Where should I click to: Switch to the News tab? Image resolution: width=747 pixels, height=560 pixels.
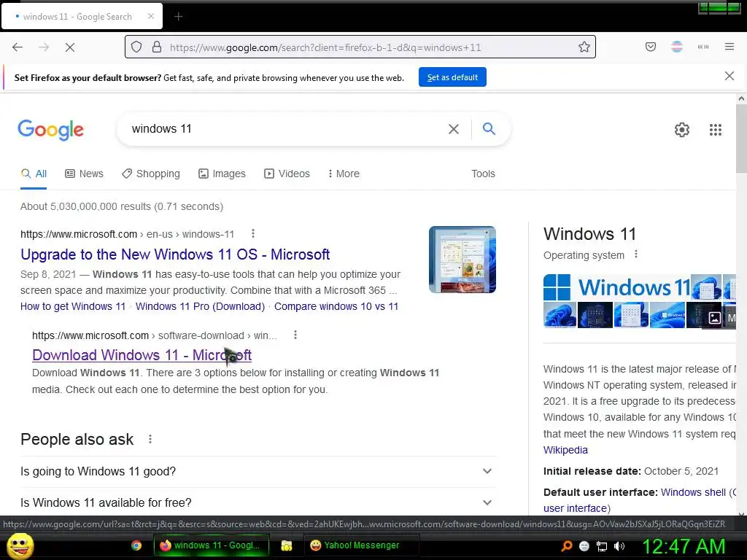[85, 174]
